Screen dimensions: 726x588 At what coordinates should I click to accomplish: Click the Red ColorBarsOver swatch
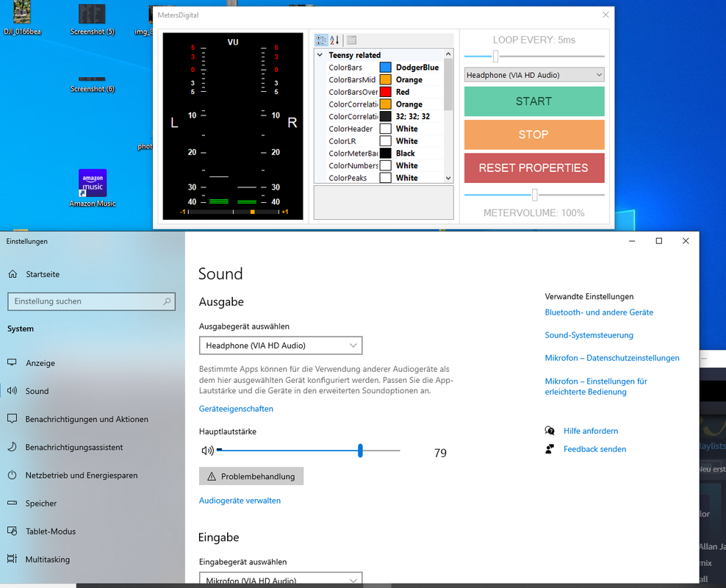coord(385,92)
